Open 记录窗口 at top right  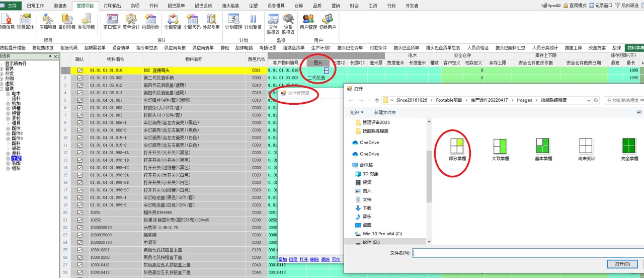(x=601, y=5)
